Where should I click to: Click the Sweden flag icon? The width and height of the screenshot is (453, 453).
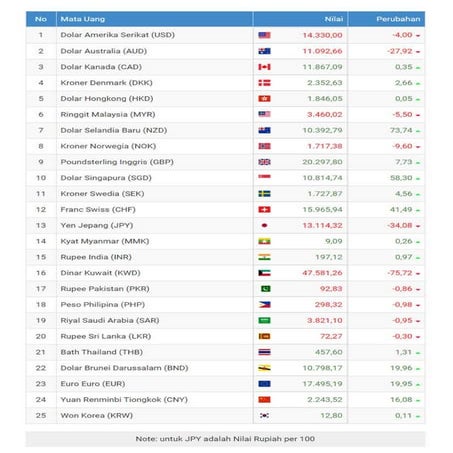(x=264, y=194)
